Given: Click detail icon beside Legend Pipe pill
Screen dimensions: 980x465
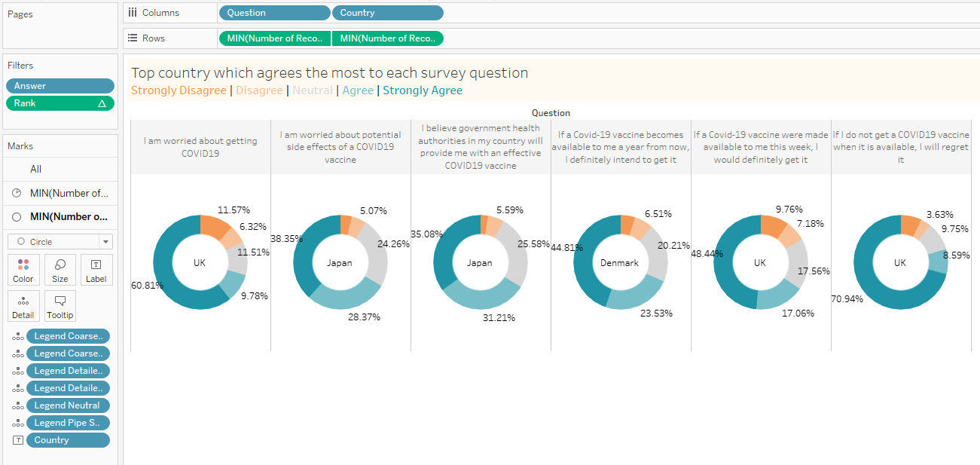Looking at the screenshot, I should point(17,423).
